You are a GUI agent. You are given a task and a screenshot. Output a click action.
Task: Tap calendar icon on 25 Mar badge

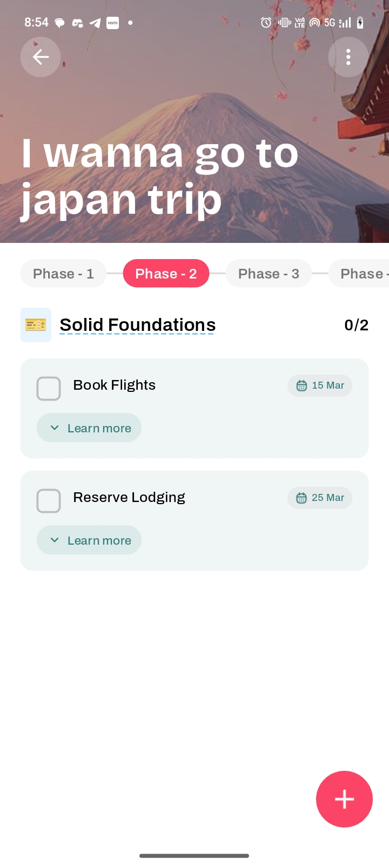[301, 498]
